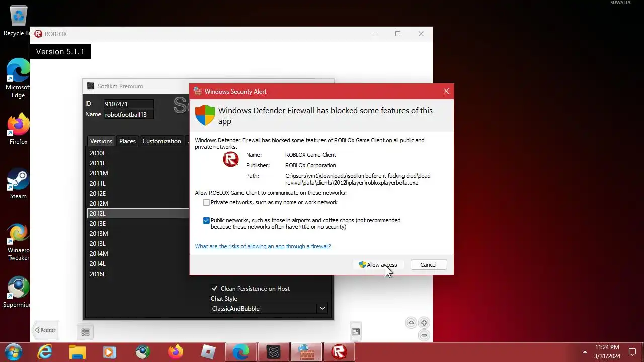Open the Supermium desktop shortcut

pyautogui.click(x=18, y=292)
